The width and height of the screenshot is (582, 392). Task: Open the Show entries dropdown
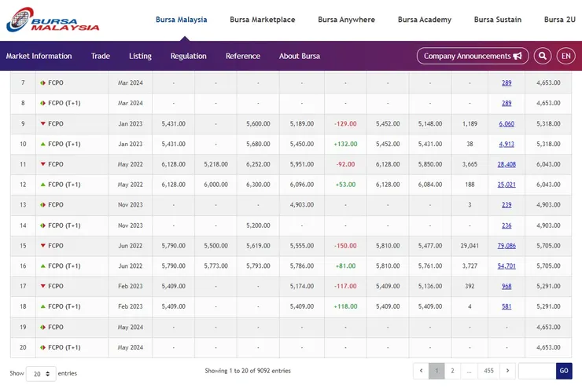[x=41, y=374]
